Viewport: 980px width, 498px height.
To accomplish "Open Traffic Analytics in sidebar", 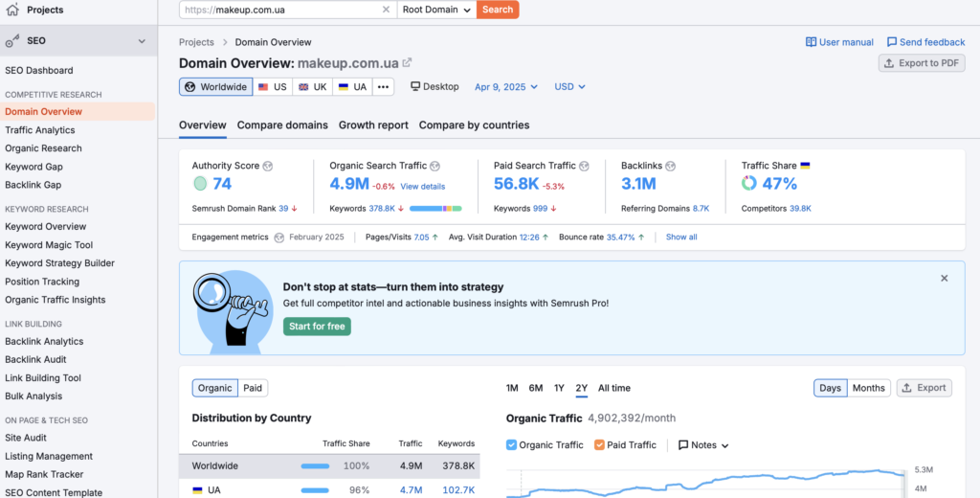I will point(40,130).
